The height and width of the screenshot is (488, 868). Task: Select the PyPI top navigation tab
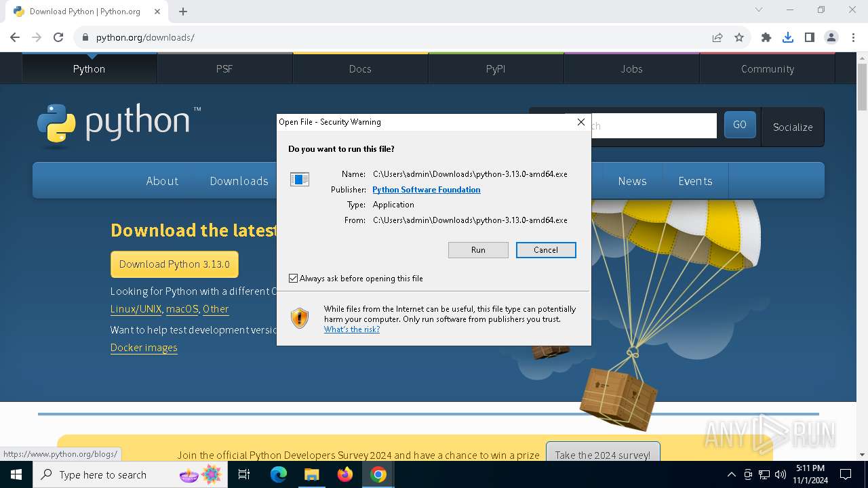(x=496, y=68)
